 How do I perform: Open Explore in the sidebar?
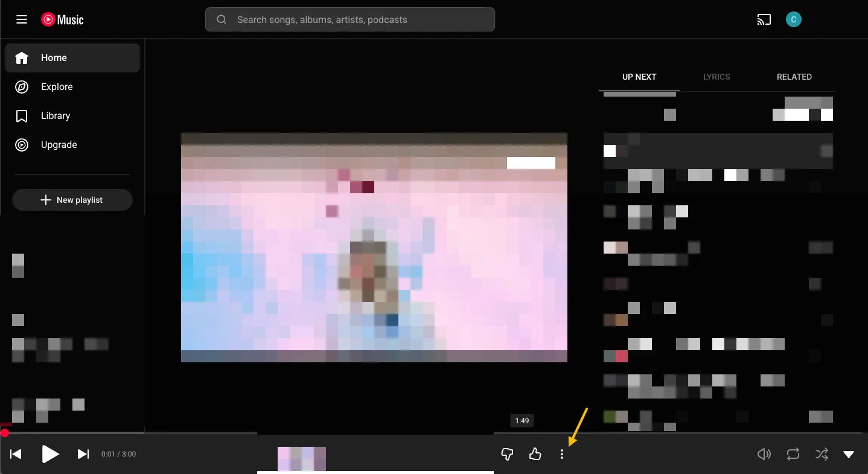point(72,87)
